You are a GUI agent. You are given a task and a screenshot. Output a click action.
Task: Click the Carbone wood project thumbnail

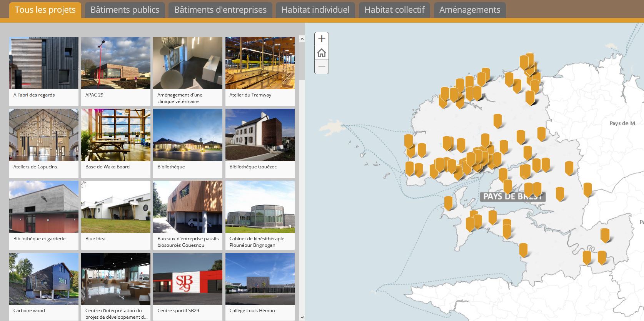click(x=43, y=279)
